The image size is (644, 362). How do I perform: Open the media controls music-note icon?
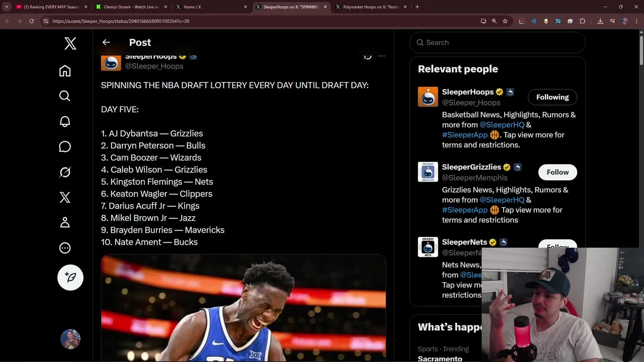612,21
